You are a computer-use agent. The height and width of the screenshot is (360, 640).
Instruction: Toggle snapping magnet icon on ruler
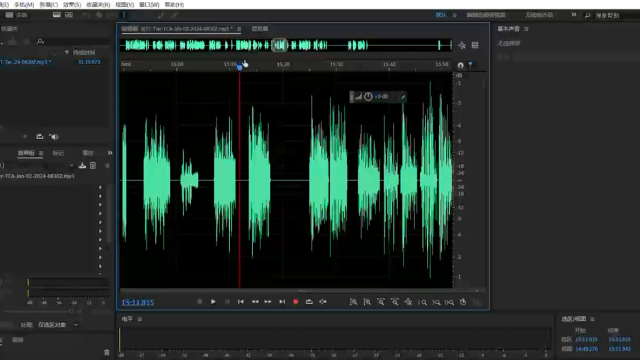pyautogui.click(x=460, y=65)
